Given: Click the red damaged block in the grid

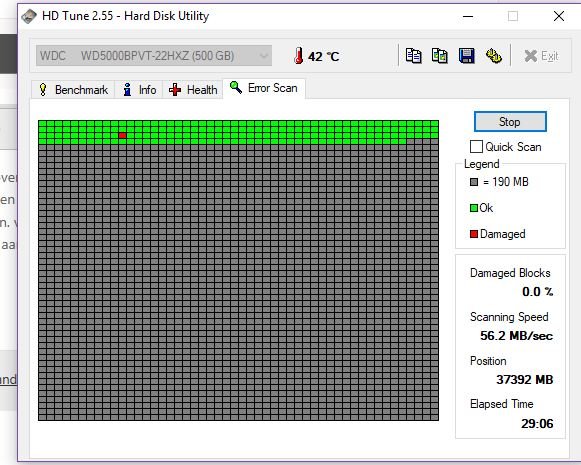Looking at the screenshot, I should 123,136.
